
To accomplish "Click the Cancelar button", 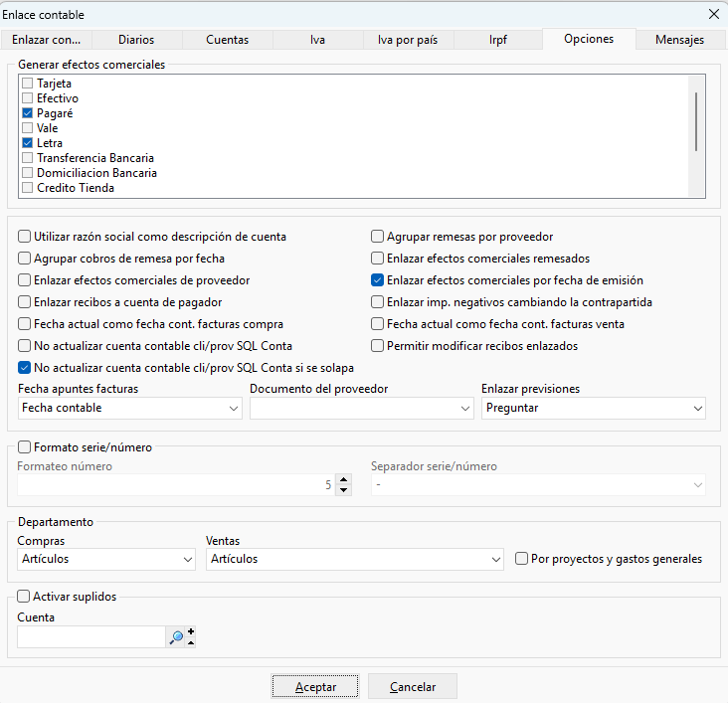I will pos(413,686).
